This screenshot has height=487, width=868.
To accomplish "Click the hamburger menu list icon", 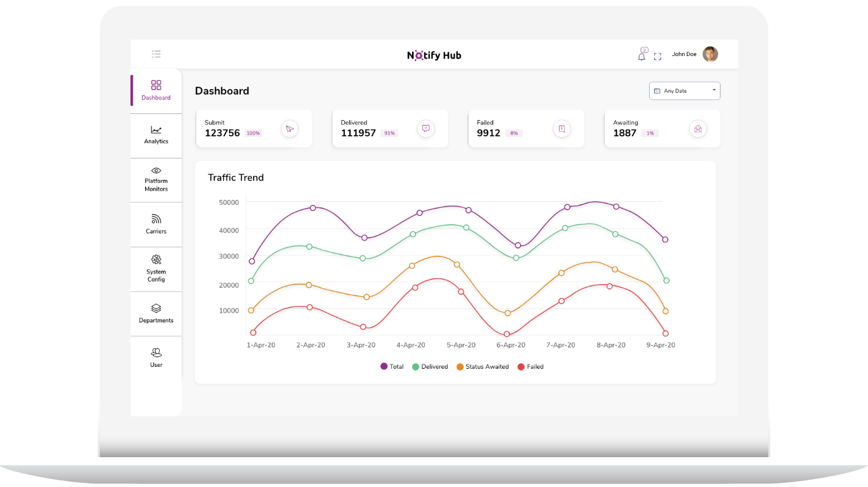I will click(x=156, y=54).
